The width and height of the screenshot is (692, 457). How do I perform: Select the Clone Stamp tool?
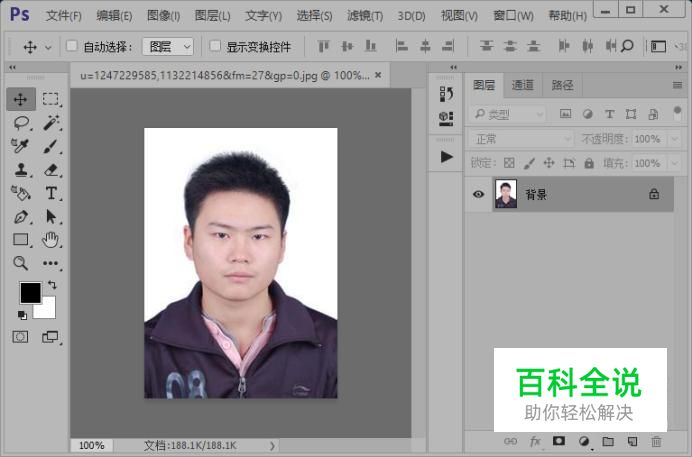coord(21,169)
